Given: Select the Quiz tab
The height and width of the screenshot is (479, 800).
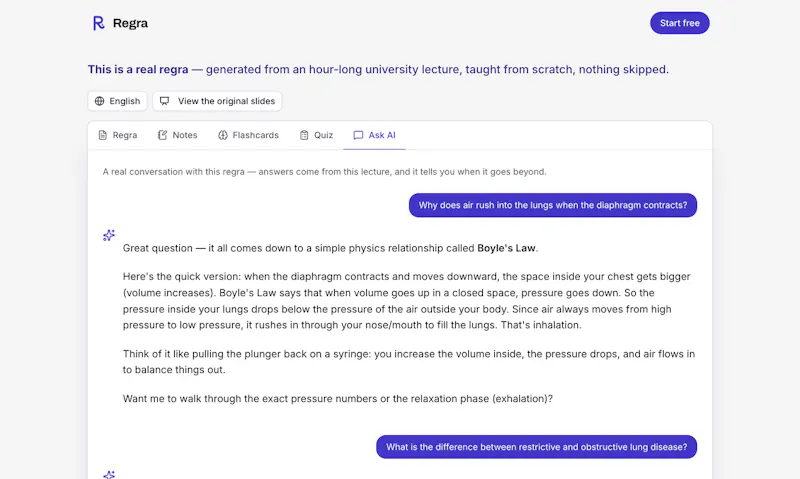Looking at the screenshot, I should pos(316,135).
